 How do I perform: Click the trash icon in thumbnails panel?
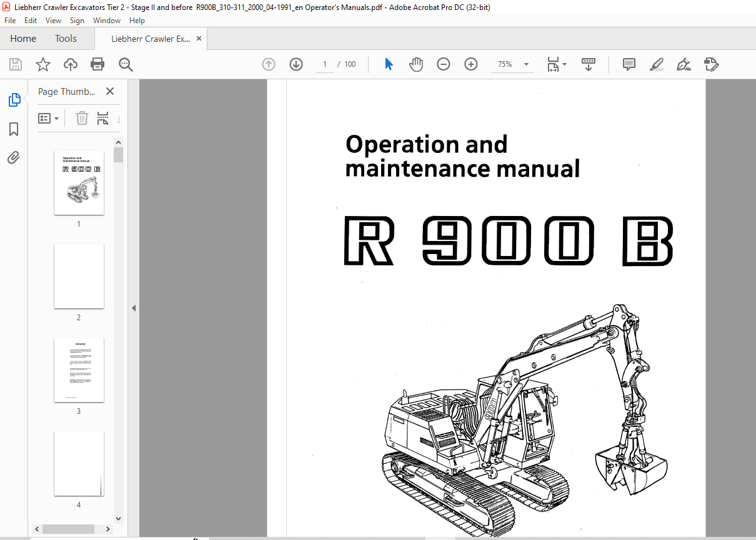82,118
